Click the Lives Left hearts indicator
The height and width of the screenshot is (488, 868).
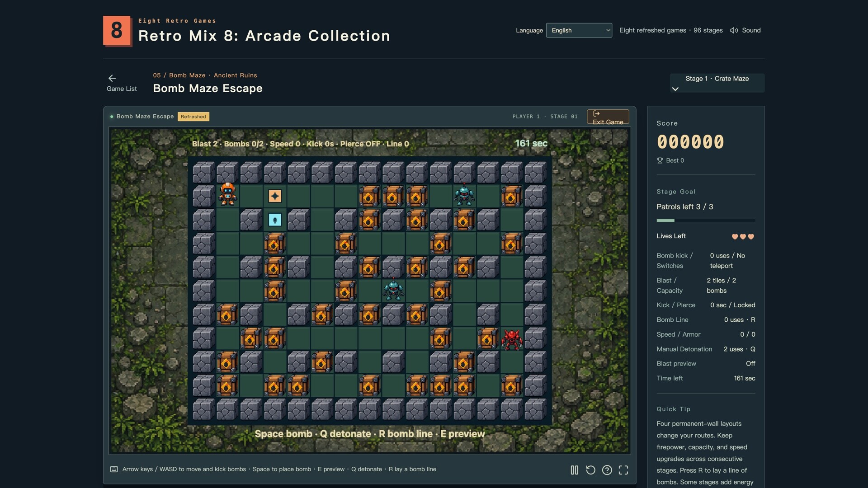point(743,236)
